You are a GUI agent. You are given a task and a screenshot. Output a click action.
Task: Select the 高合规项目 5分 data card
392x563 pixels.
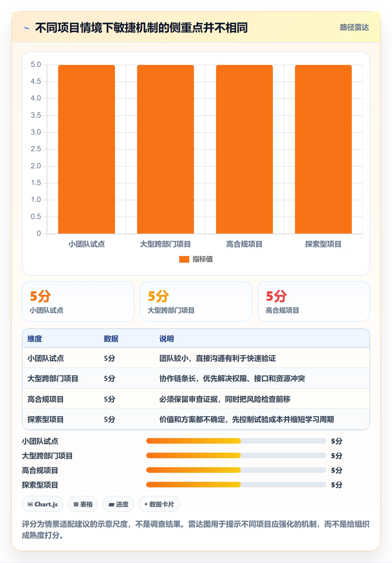[x=314, y=301]
